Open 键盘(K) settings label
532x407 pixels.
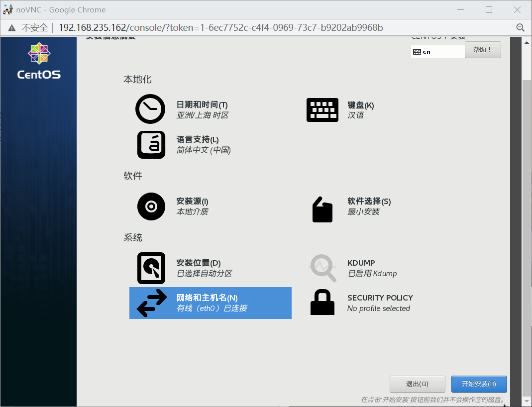[361, 105]
